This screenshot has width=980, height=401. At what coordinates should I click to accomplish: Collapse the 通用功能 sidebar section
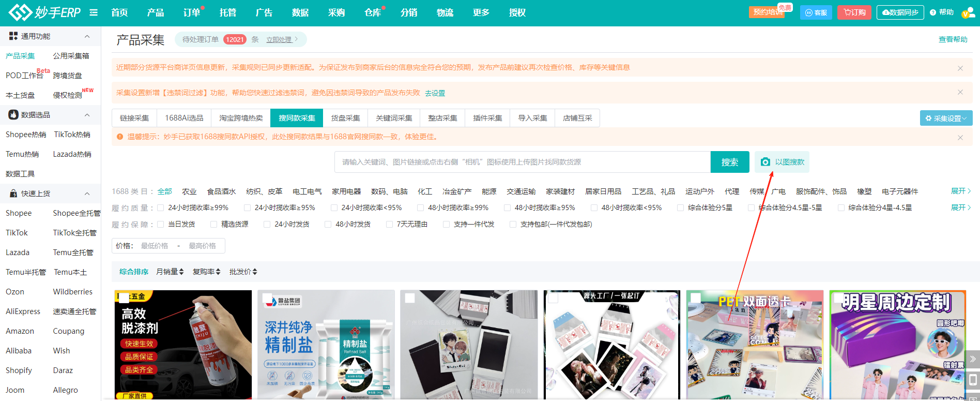[87, 36]
